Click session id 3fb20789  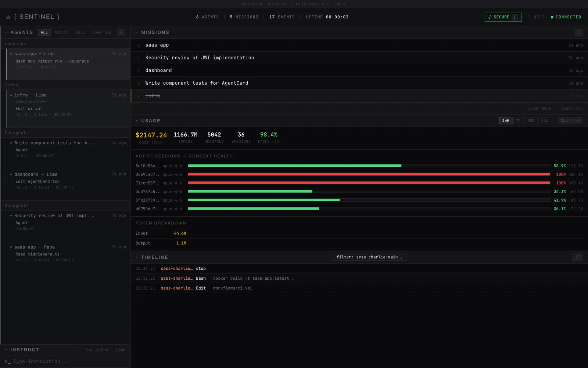147,200
